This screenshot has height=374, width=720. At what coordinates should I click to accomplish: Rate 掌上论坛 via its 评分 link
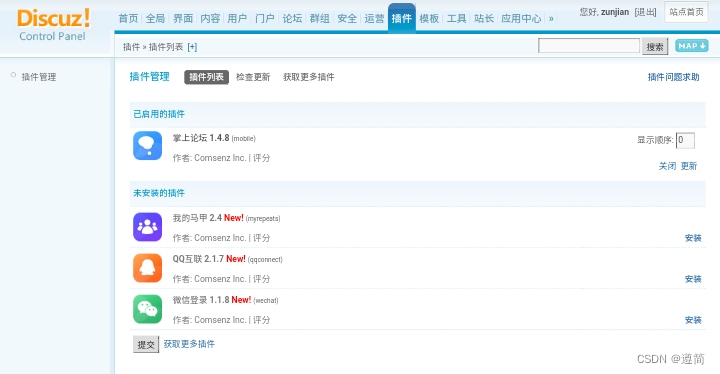click(x=261, y=158)
